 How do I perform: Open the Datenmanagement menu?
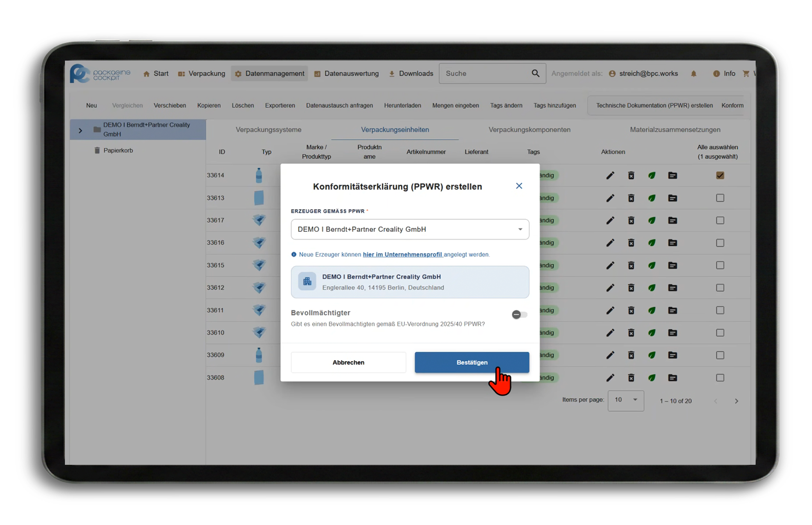(x=270, y=73)
